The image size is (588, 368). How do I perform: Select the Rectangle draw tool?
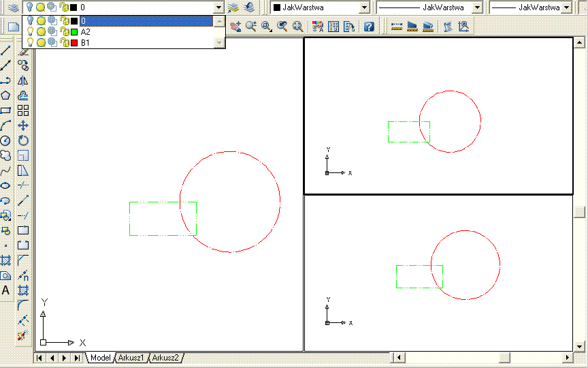5,110
